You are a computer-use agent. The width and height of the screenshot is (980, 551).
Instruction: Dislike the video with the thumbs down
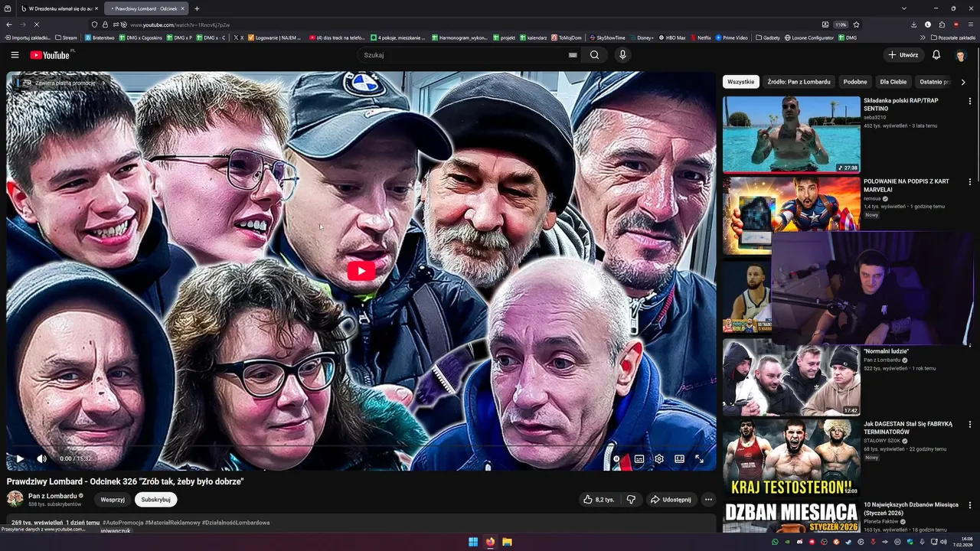tap(631, 500)
